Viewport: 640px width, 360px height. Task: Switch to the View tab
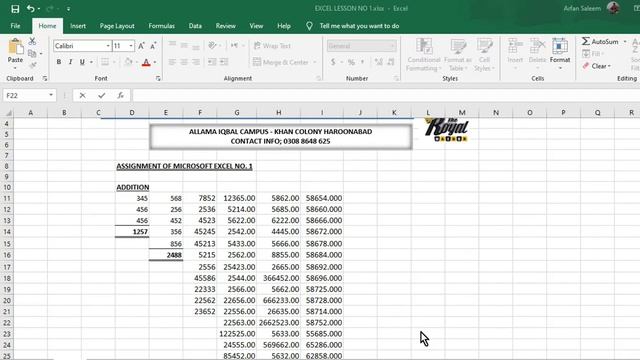(256, 26)
